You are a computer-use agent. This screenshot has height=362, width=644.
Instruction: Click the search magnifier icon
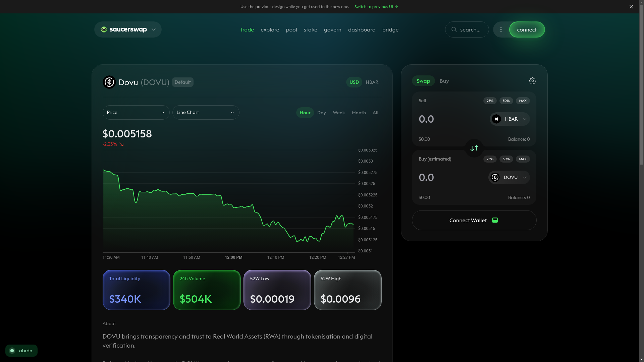(x=454, y=29)
